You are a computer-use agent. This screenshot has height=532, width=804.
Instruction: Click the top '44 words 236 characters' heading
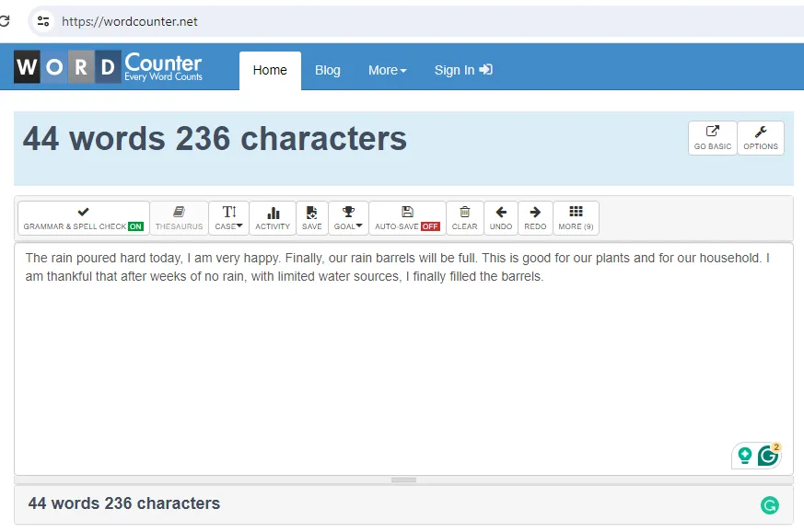[x=215, y=138]
